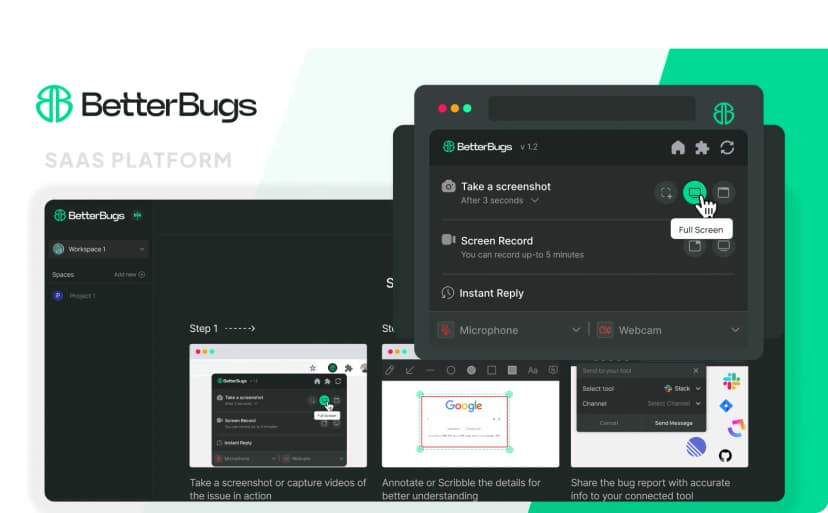The width and height of the screenshot is (828, 513).
Task: Click the Instant Reply option
Action: (x=491, y=293)
